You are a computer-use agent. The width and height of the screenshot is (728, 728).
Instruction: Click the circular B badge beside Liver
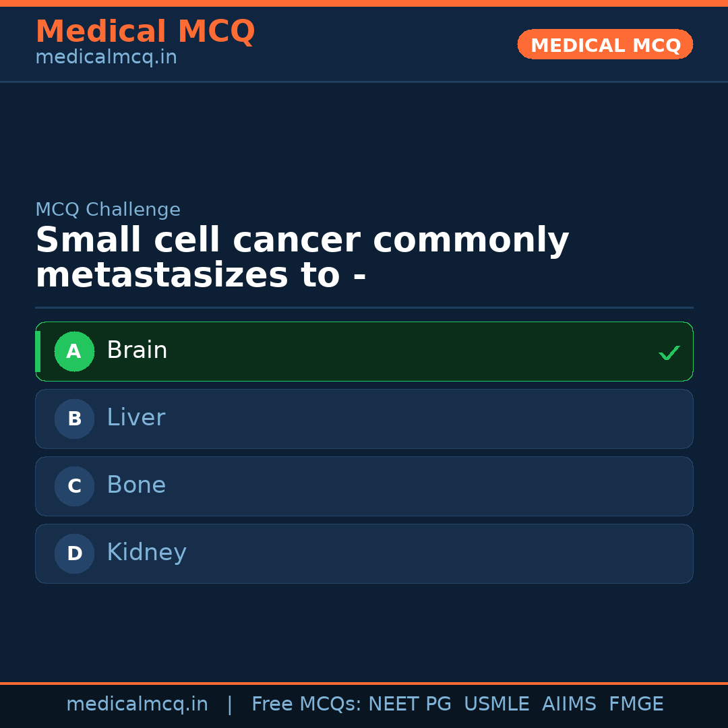74,419
